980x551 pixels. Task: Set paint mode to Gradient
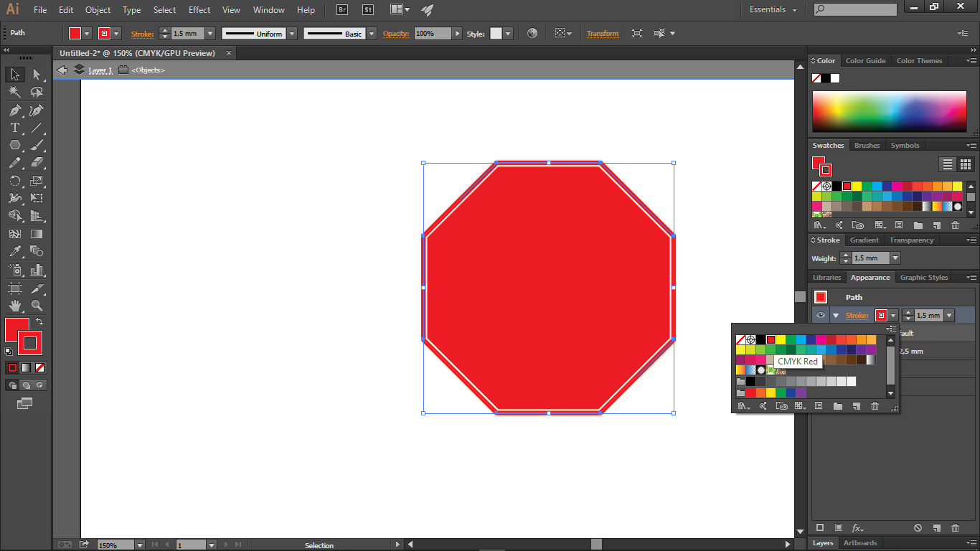26,367
